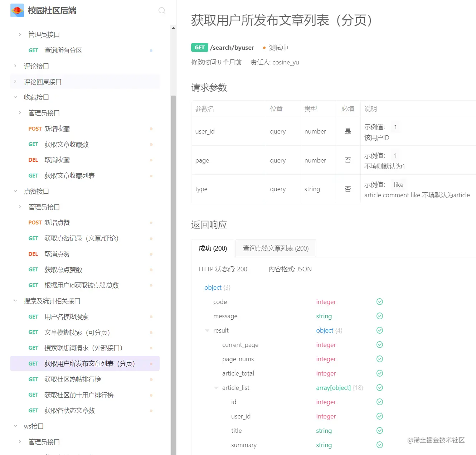Click the check icon in code row
Viewport: 476px width, 455px height.
coord(380,302)
